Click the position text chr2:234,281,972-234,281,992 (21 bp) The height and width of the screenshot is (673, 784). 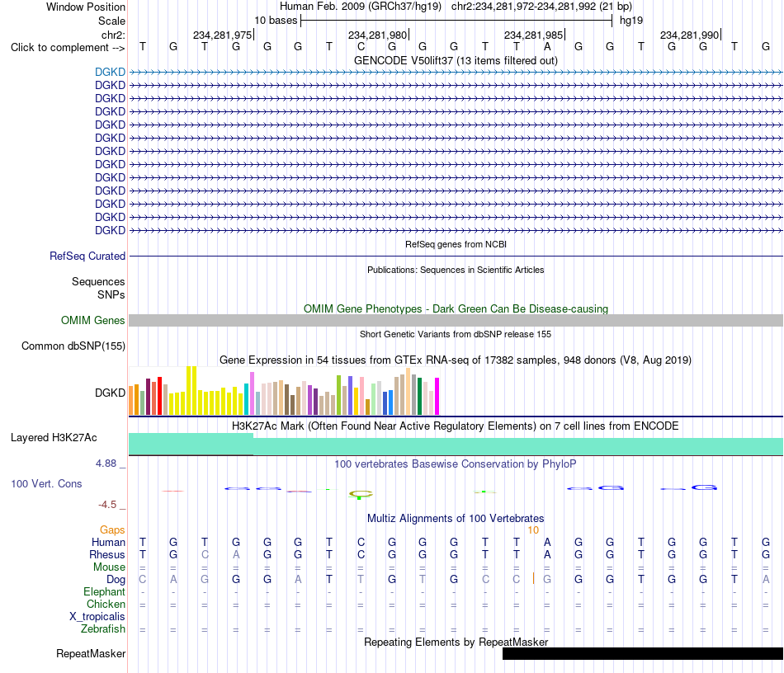pyautogui.click(x=541, y=7)
